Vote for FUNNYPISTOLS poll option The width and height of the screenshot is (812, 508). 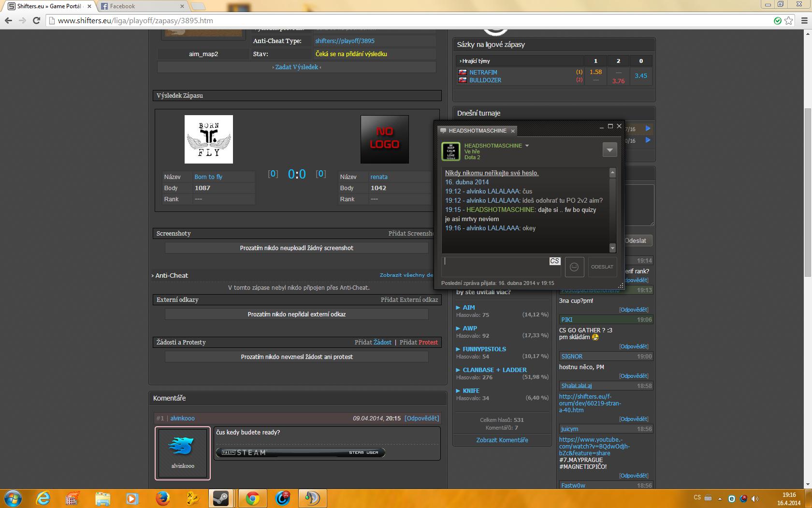coord(484,349)
